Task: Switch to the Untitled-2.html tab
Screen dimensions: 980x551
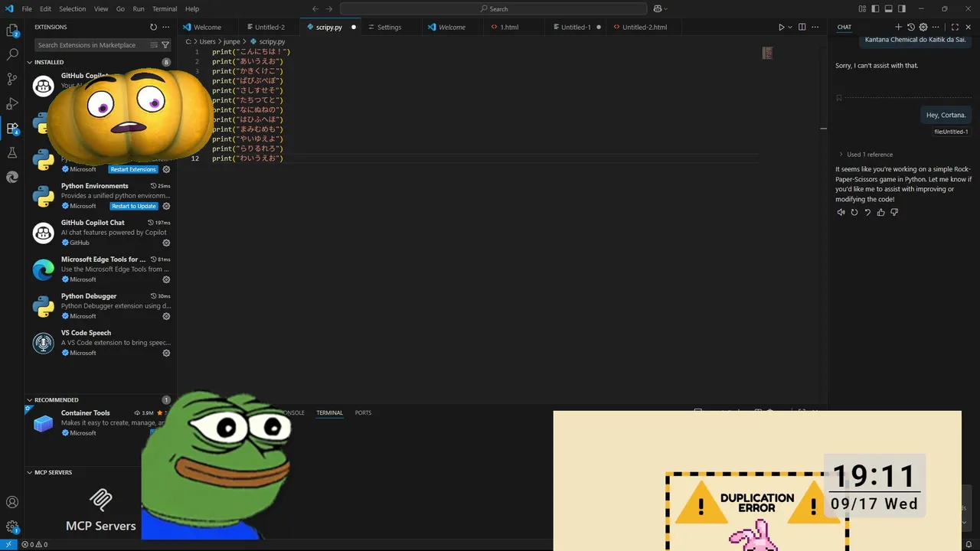Action: tap(645, 27)
